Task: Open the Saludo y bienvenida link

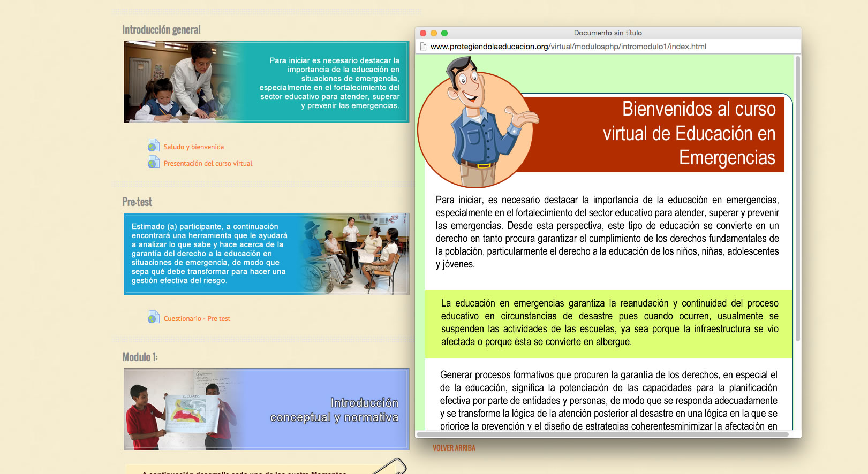Action: click(x=194, y=147)
